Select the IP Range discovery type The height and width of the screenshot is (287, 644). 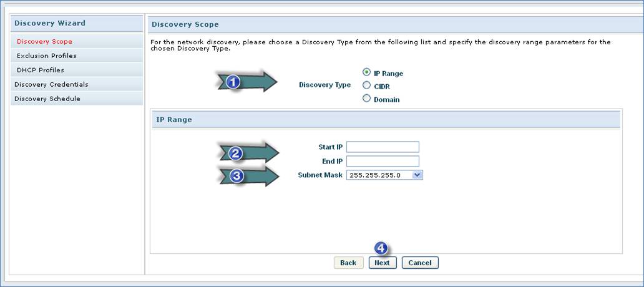click(x=367, y=72)
